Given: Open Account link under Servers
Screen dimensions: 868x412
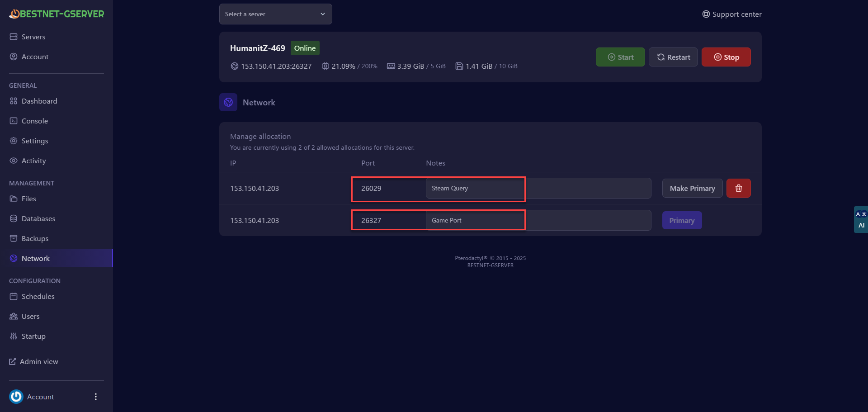Looking at the screenshot, I should tap(35, 57).
